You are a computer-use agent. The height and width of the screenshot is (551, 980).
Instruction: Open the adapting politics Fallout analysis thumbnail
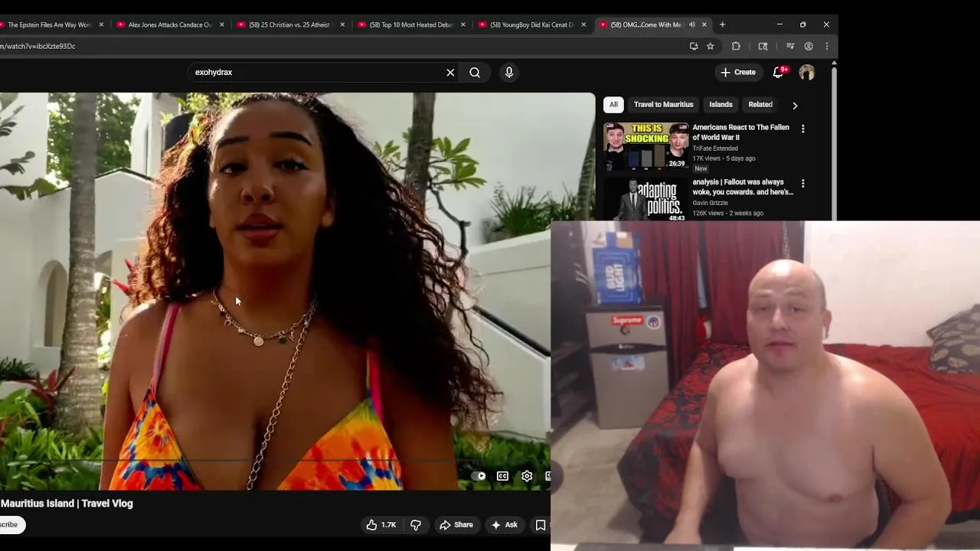point(645,200)
